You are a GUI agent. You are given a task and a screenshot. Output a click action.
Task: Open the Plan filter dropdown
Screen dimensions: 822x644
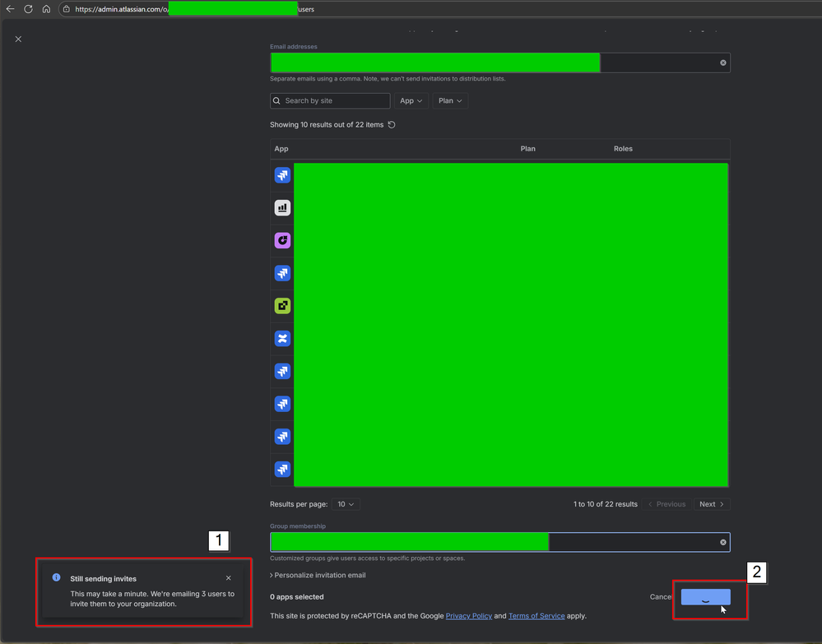(450, 100)
